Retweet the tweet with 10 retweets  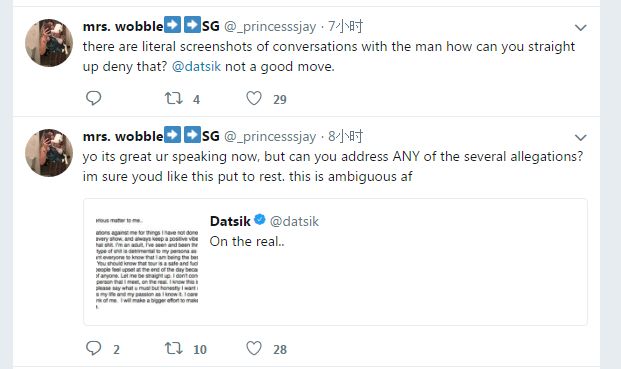[x=173, y=348]
